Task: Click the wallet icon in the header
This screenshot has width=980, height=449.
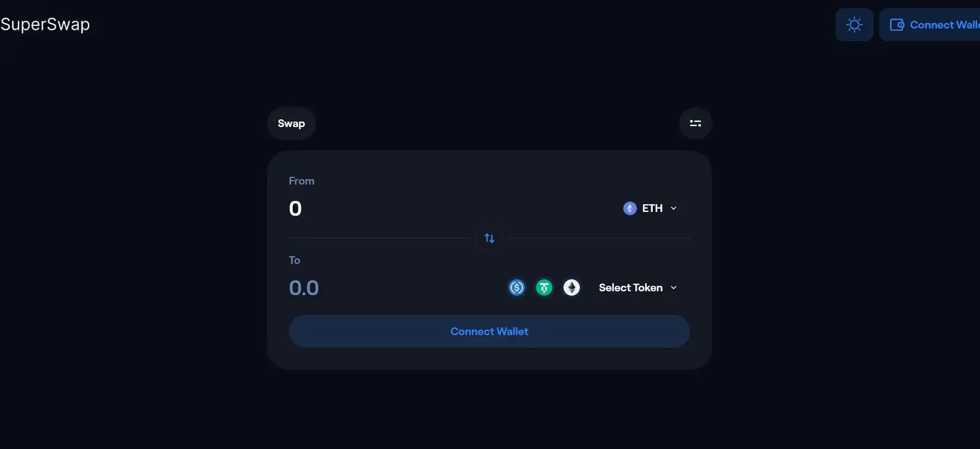Action: coord(897,25)
